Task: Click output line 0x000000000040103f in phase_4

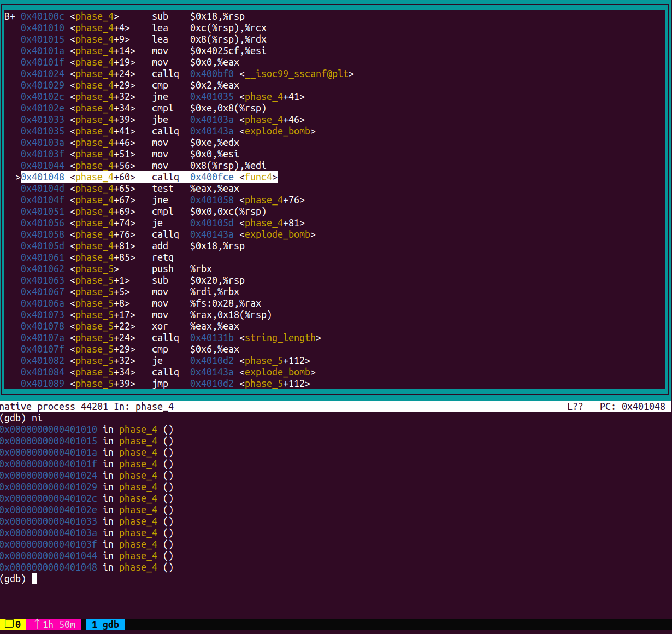Action: point(87,544)
